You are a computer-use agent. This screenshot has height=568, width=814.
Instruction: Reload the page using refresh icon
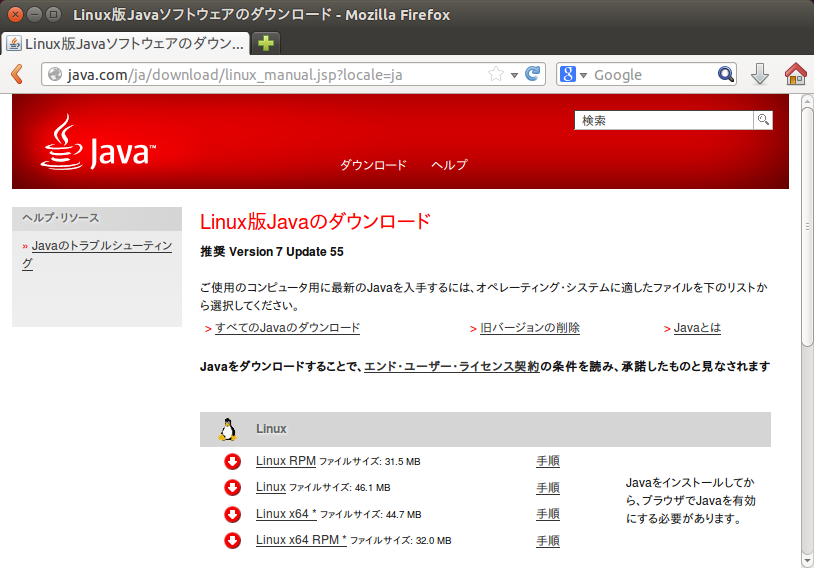pyautogui.click(x=533, y=74)
